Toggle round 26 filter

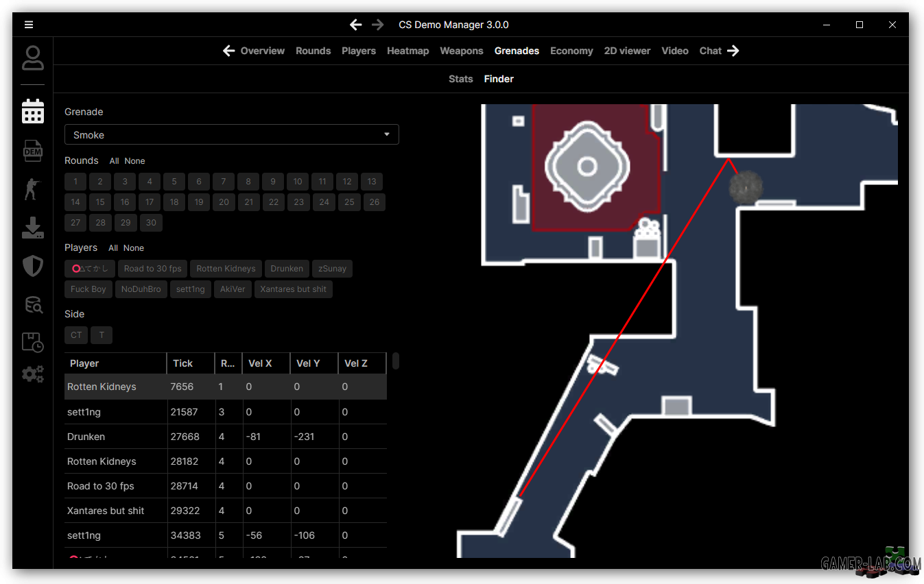375,202
